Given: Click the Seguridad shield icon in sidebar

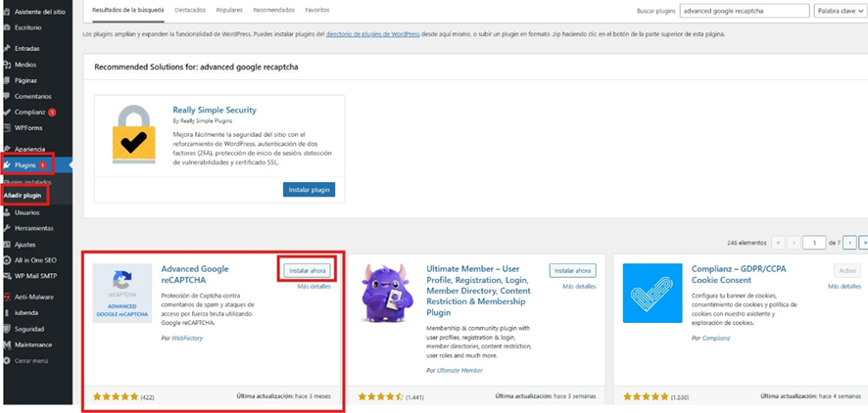Looking at the screenshot, I should 7,329.
